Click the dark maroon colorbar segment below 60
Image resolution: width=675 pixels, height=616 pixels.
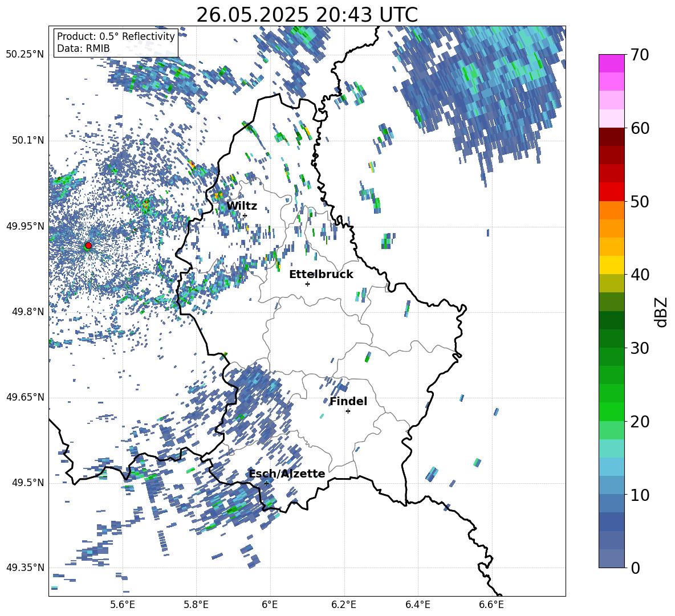coord(611,137)
